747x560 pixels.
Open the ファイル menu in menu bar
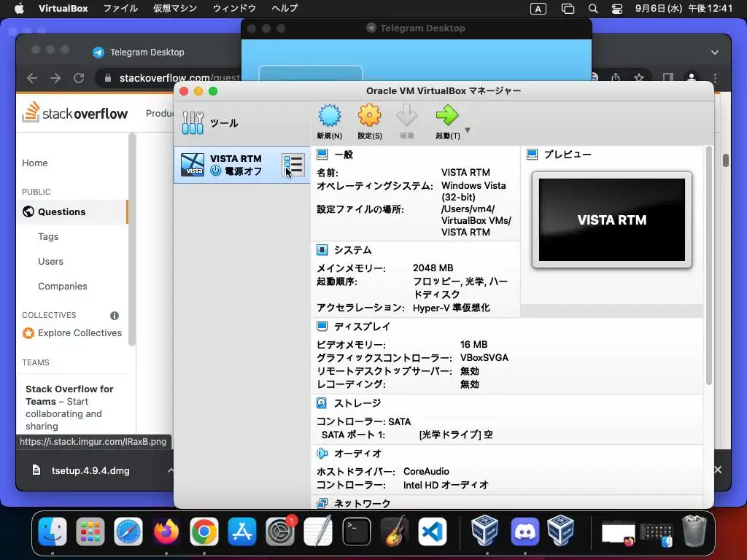[120, 8]
